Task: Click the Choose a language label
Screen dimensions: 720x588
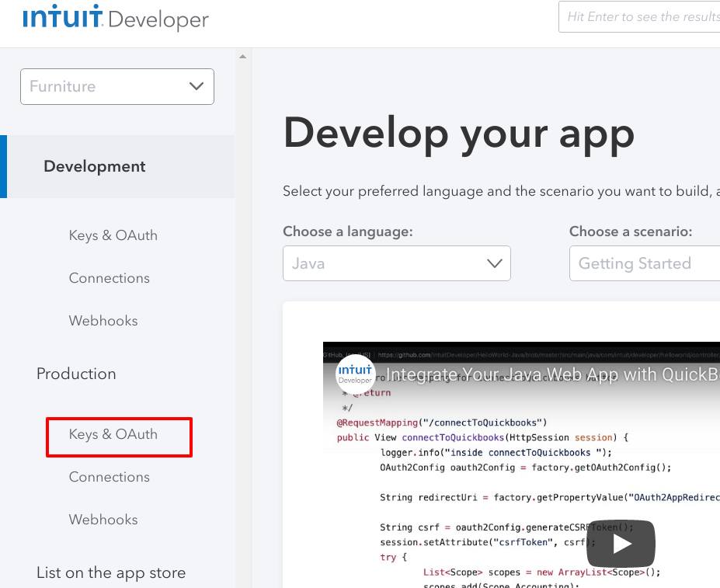Action: [x=348, y=231]
